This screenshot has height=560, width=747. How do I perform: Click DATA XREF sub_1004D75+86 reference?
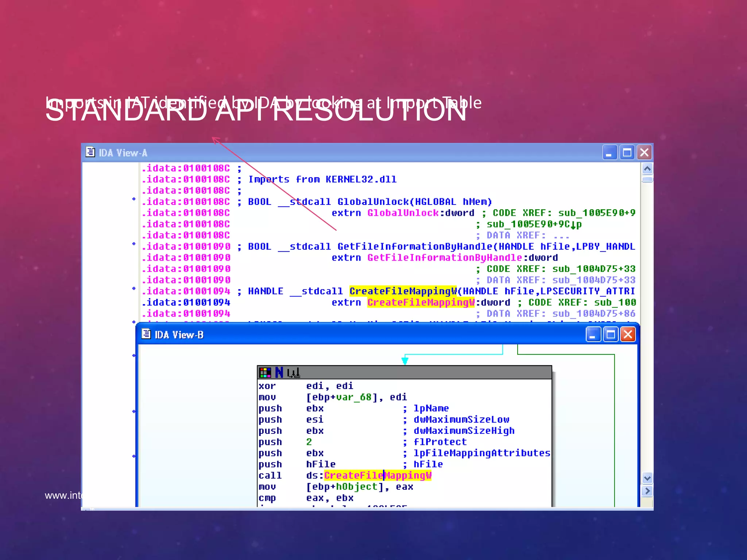[x=561, y=314]
